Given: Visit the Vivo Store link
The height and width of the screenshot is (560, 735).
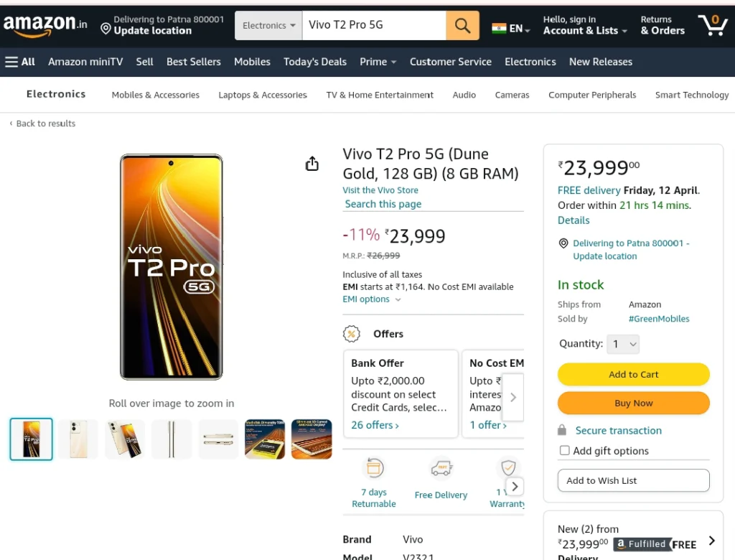Looking at the screenshot, I should pyautogui.click(x=380, y=190).
